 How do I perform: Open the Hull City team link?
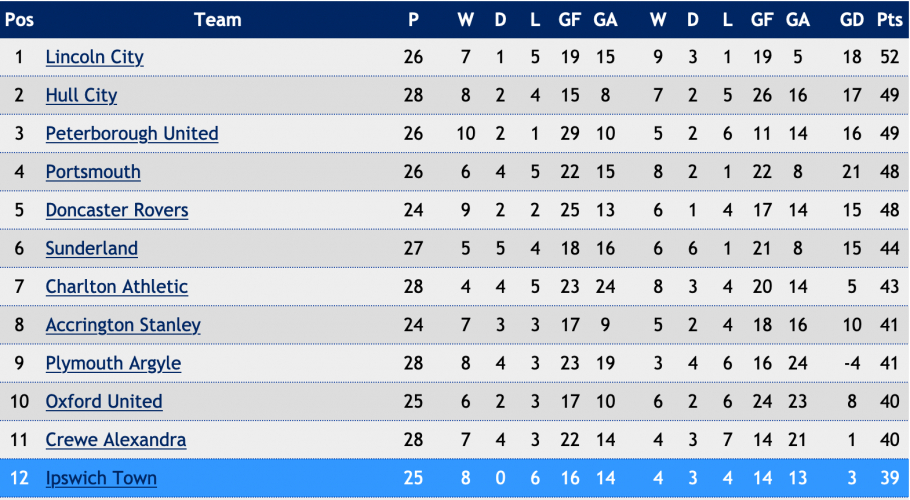point(81,95)
